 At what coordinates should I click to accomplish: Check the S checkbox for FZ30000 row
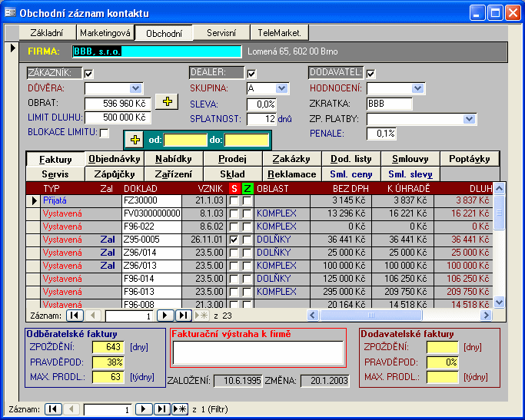coord(234,201)
